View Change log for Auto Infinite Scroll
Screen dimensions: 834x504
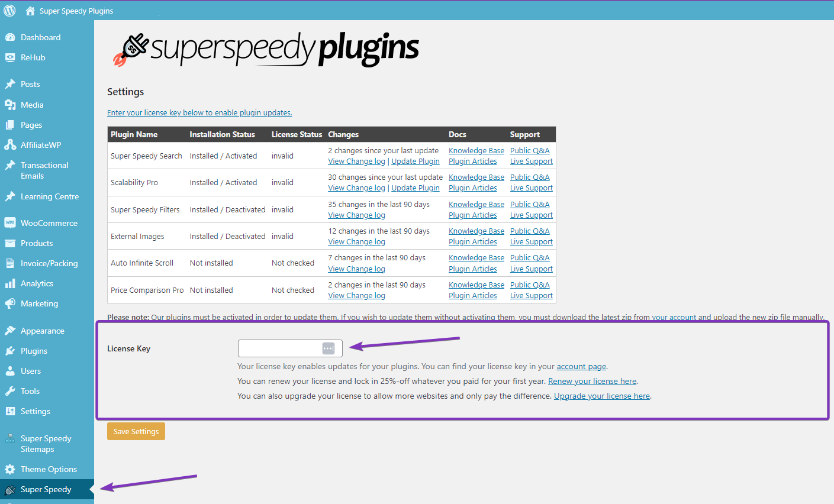coord(356,269)
